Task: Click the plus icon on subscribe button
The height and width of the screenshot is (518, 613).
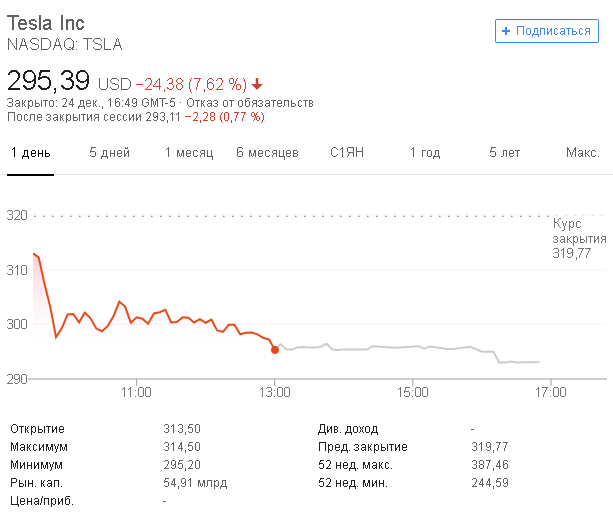Action: tap(507, 31)
